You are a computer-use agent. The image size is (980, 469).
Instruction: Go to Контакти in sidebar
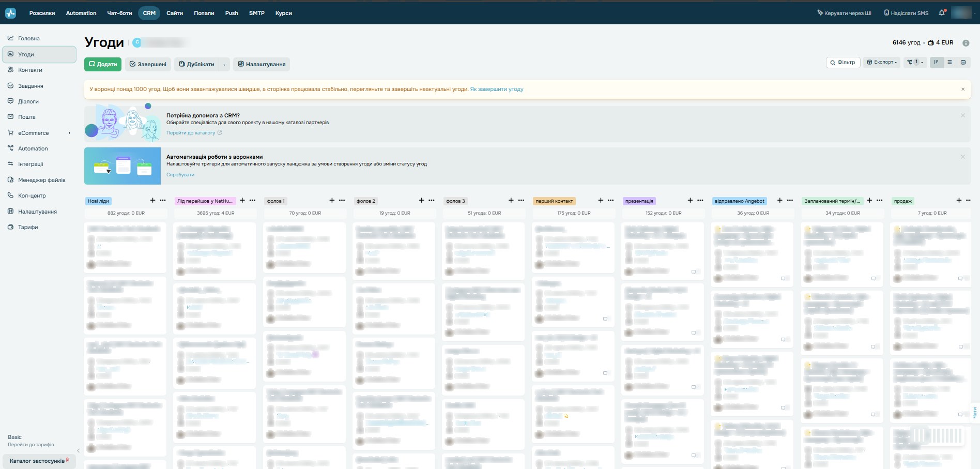coord(30,70)
